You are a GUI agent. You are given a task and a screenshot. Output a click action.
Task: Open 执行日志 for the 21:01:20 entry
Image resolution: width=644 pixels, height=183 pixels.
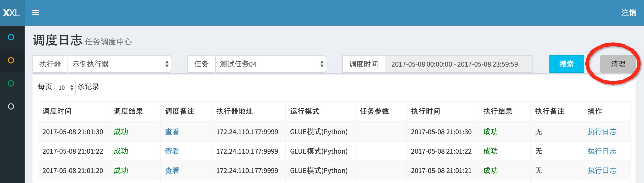[x=602, y=170]
